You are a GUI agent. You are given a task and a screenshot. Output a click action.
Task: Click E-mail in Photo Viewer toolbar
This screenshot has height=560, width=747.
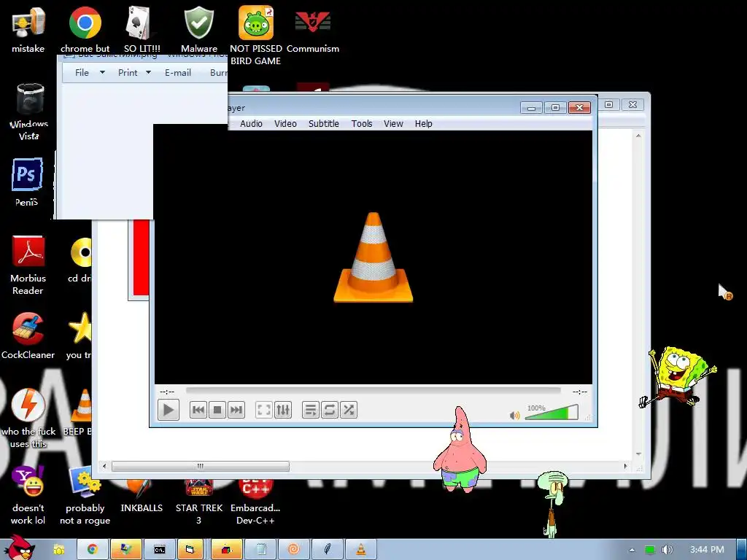point(178,72)
